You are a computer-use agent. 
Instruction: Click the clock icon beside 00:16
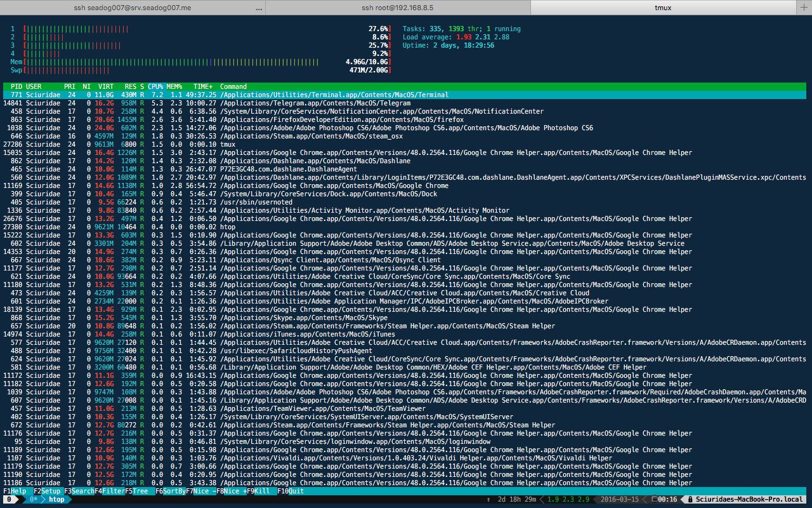point(653,499)
